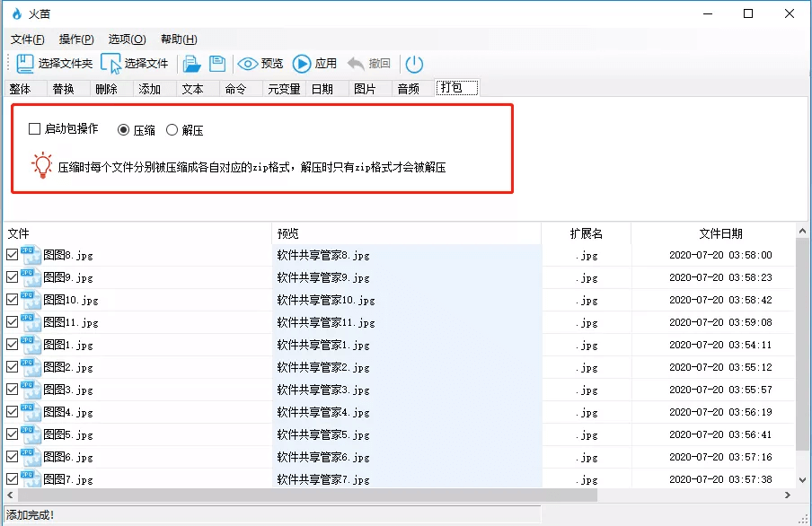This screenshot has height=526, width=812.
Task: Open the 选项(O) menu
Action: pos(127,39)
